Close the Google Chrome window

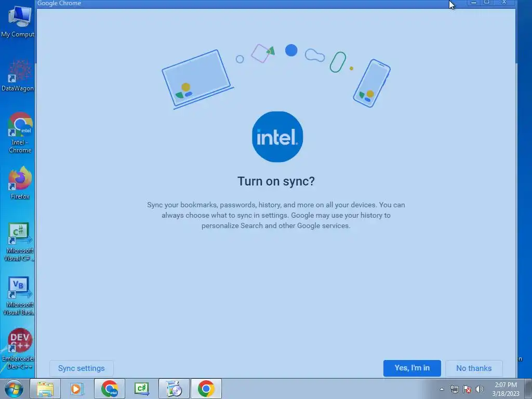click(x=504, y=3)
